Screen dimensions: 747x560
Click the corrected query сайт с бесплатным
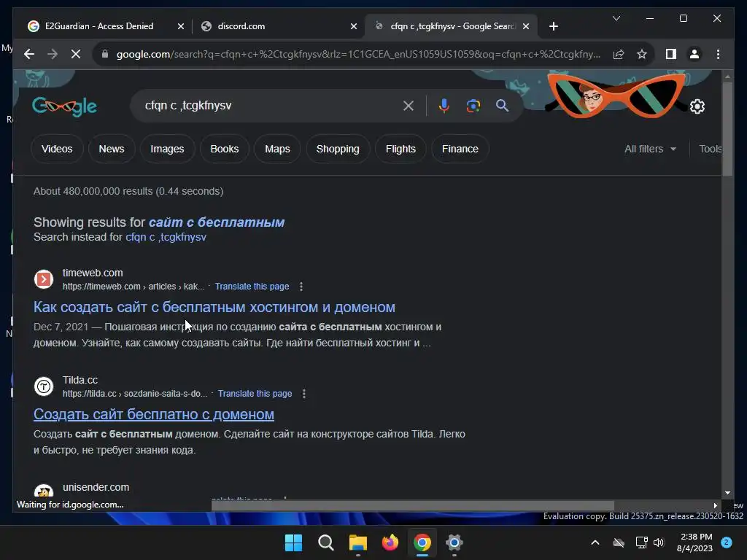coord(217,222)
